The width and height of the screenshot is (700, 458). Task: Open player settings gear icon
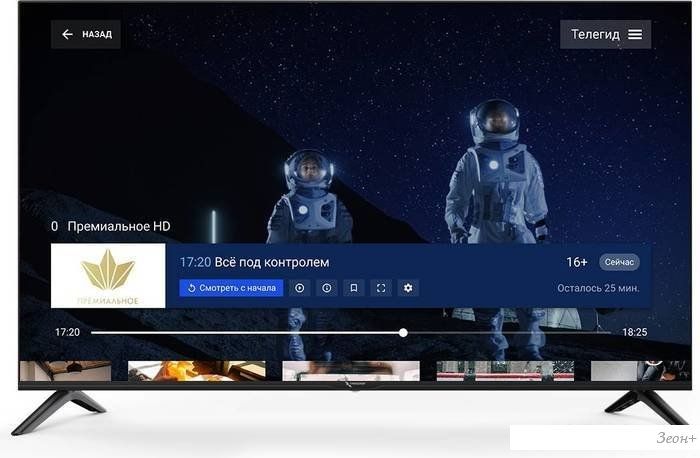(x=407, y=288)
